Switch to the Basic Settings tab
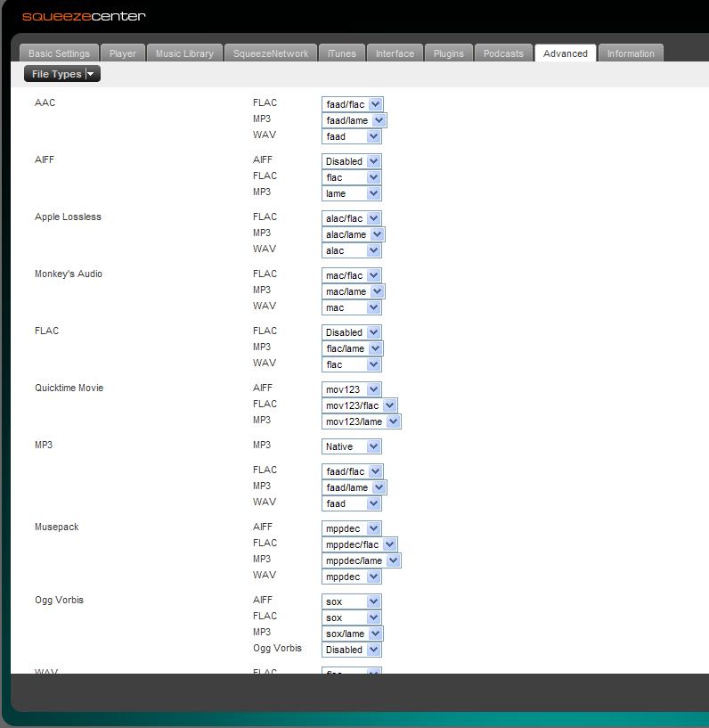Screen dimensions: 709x728 click(59, 53)
